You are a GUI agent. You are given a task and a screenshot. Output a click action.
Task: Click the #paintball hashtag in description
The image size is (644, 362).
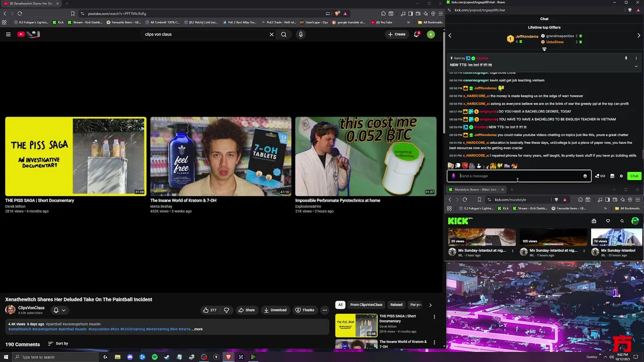(53, 324)
